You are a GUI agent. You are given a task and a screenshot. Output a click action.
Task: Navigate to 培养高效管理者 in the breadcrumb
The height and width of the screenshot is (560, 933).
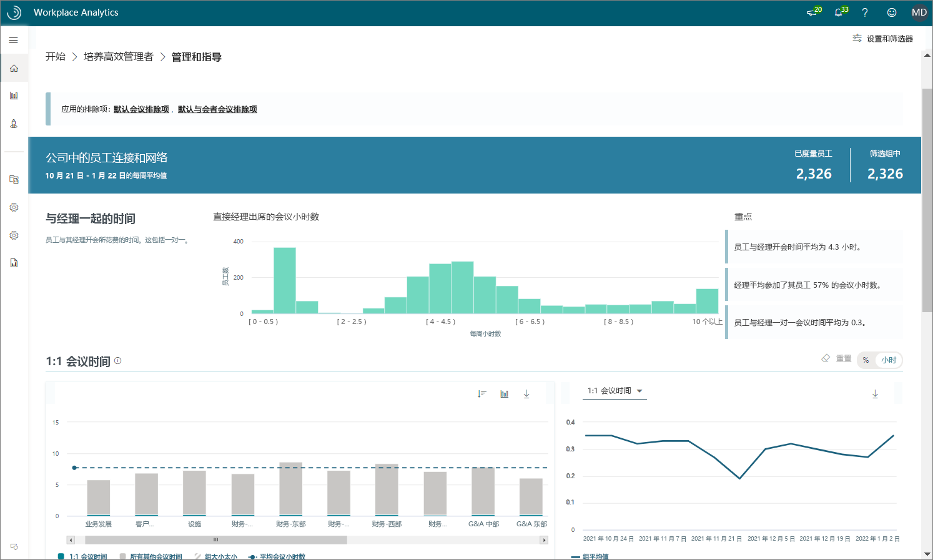coord(119,56)
